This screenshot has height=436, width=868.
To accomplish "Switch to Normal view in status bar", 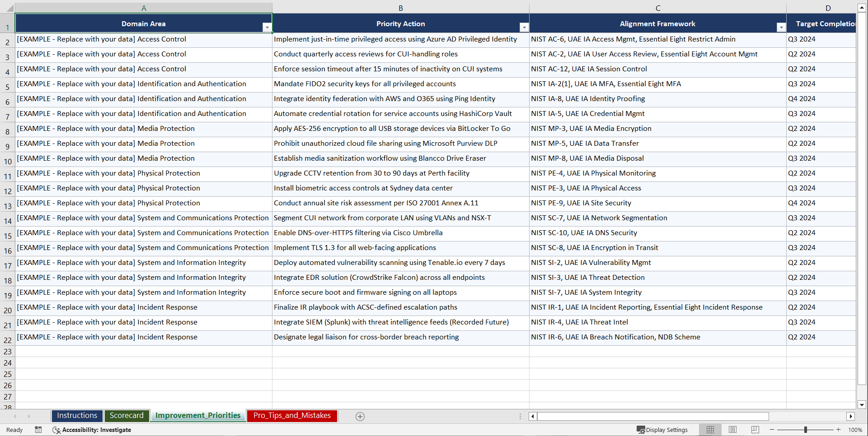I will click(x=709, y=430).
